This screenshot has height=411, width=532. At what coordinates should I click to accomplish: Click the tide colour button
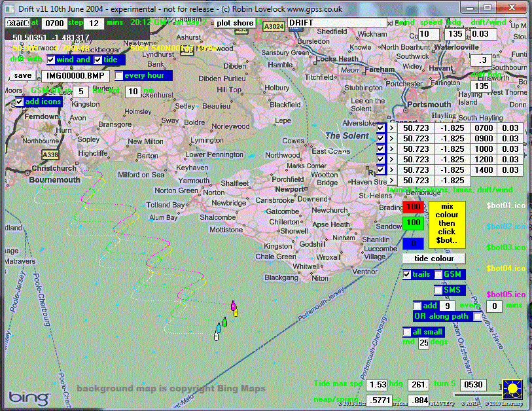click(433, 258)
